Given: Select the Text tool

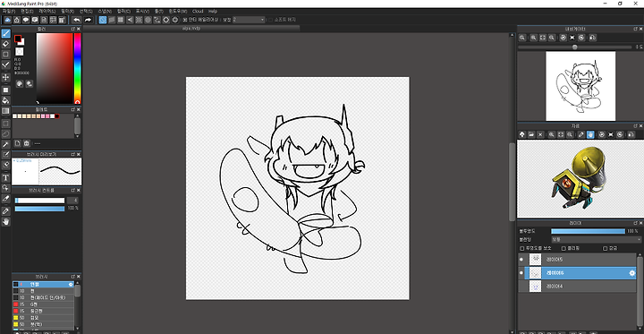Looking at the screenshot, I should pyautogui.click(x=5, y=177).
